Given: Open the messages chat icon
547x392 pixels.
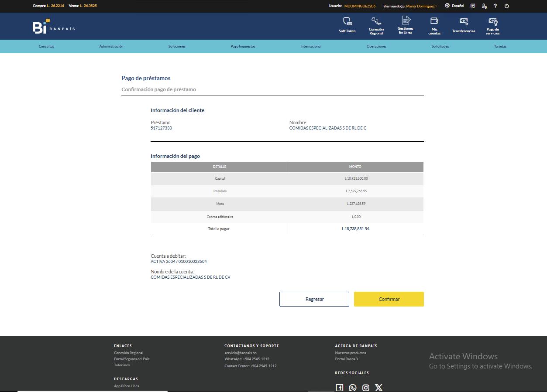Looking at the screenshot, I should coord(473,6).
